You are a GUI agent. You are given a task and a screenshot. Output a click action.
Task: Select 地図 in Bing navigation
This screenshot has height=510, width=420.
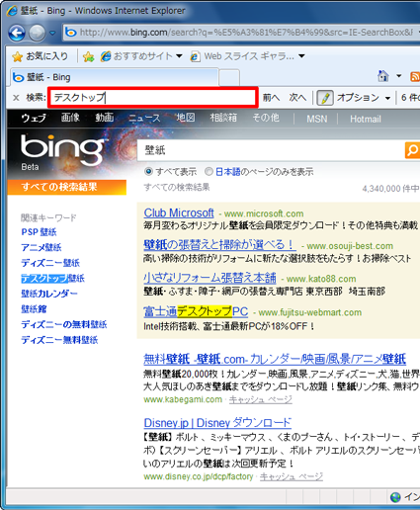pyautogui.click(x=186, y=118)
